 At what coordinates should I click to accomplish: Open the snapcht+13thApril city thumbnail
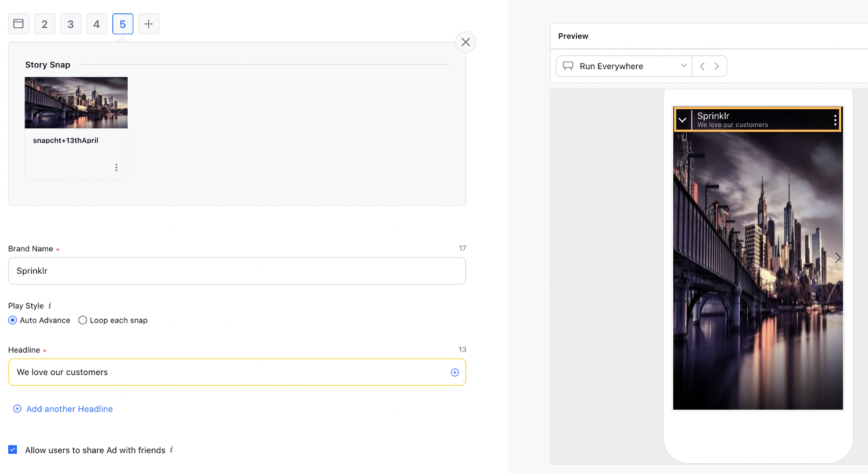pyautogui.click(x=76, y=103)
